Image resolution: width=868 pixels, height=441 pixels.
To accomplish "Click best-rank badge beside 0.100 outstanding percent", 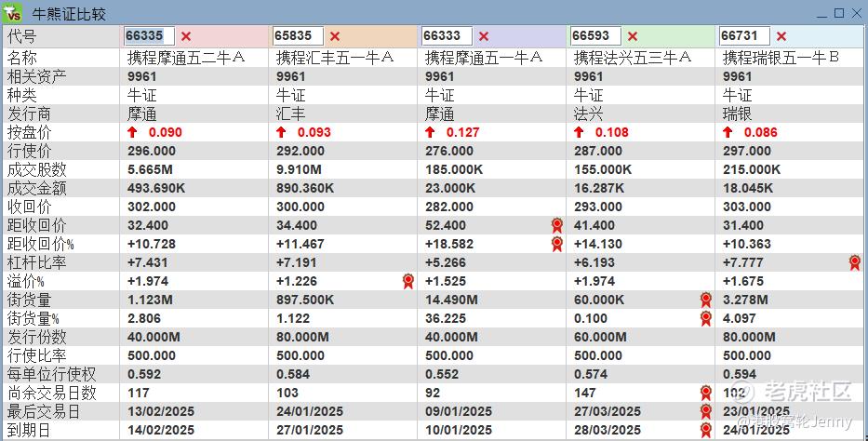I will click(x=706, y=319).
